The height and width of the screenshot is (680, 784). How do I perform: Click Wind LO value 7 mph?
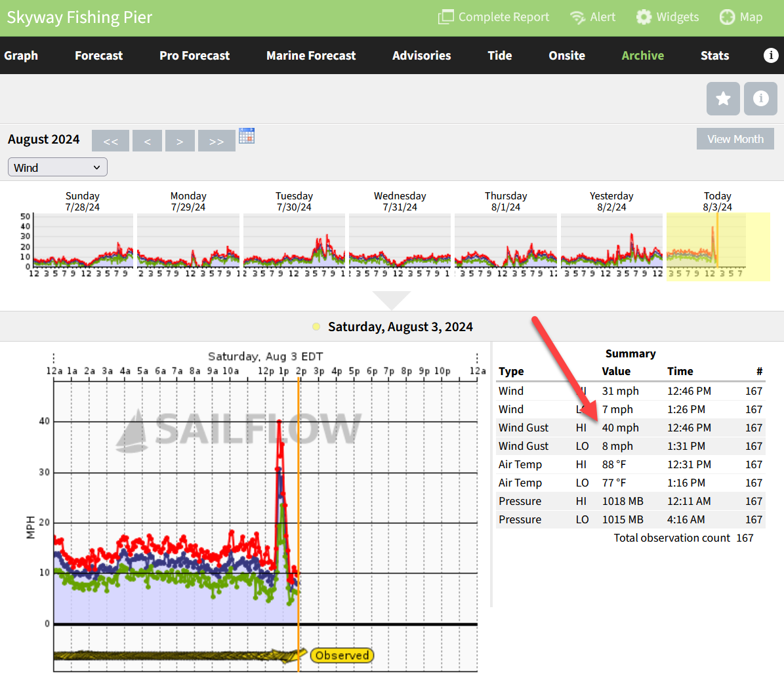coord(617,410)
